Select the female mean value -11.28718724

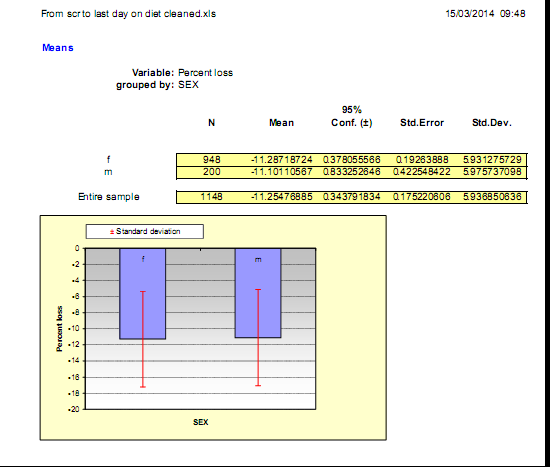tap(281, 160)
